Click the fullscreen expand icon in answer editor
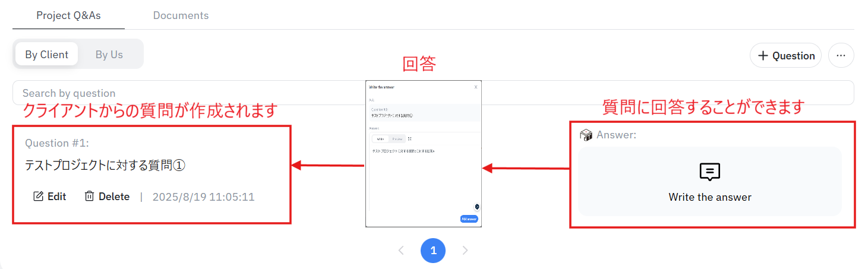The width and height of the screenshot is (868, 269). 409,139
